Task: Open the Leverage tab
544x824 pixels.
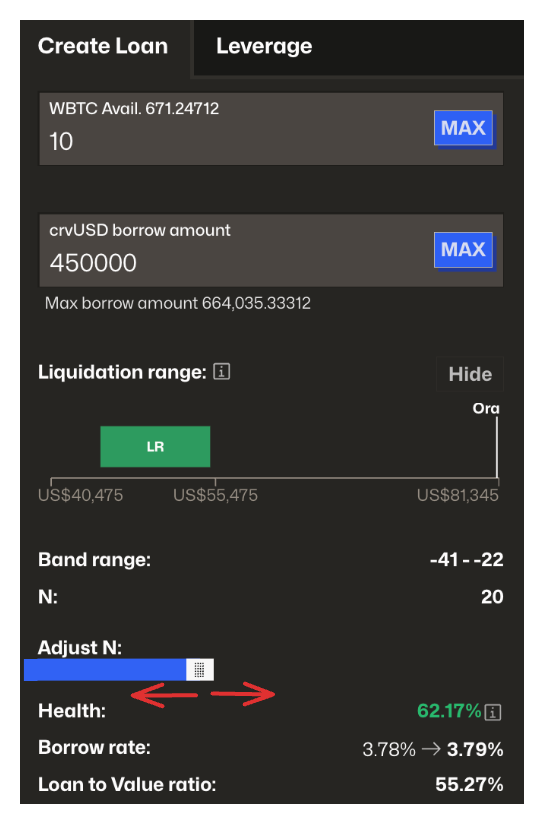Action: (264, 46)
